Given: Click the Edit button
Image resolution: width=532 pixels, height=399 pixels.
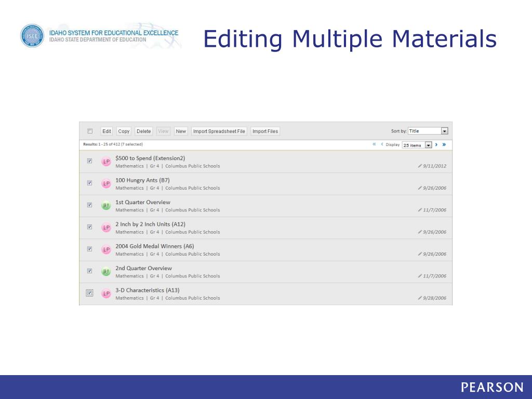Looking at the screenshot, I should [x=107, y=131].
